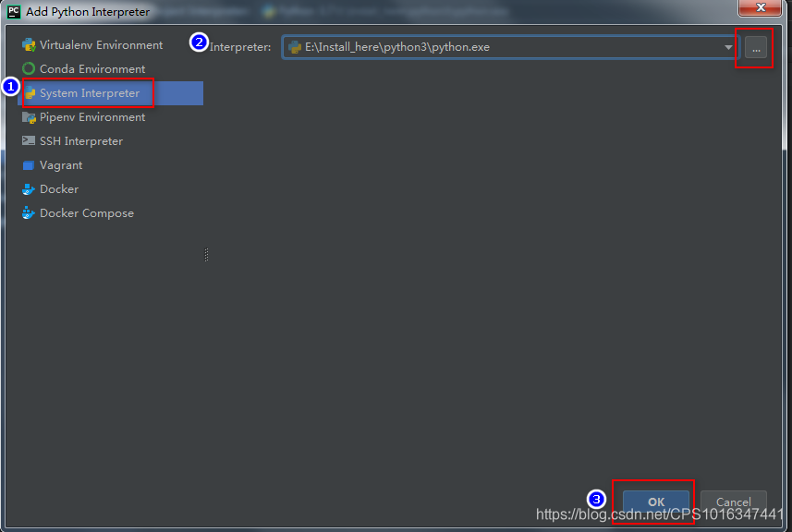Select the SSH Interpreter icon
Screen dimensions: 792x532
(29, 140)
